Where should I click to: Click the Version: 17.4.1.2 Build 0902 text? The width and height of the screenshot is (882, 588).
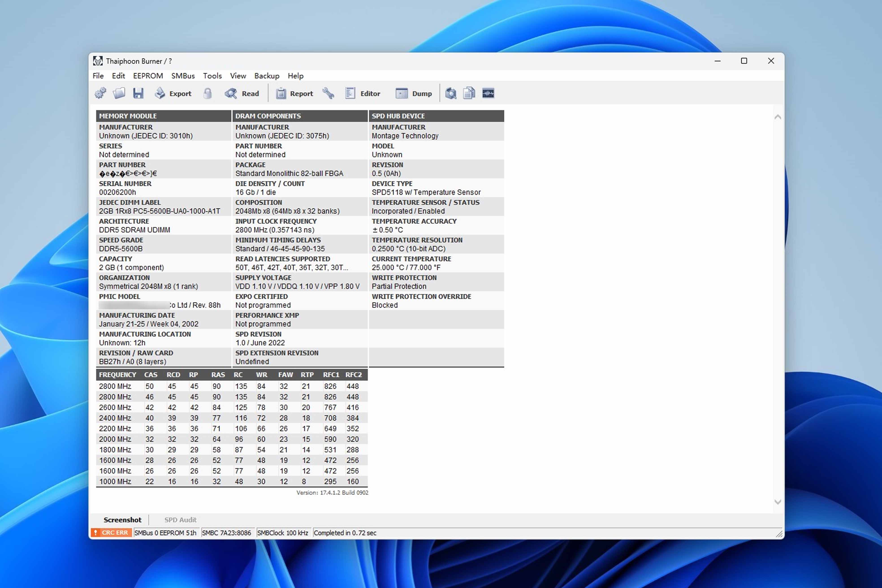[332, 493]
